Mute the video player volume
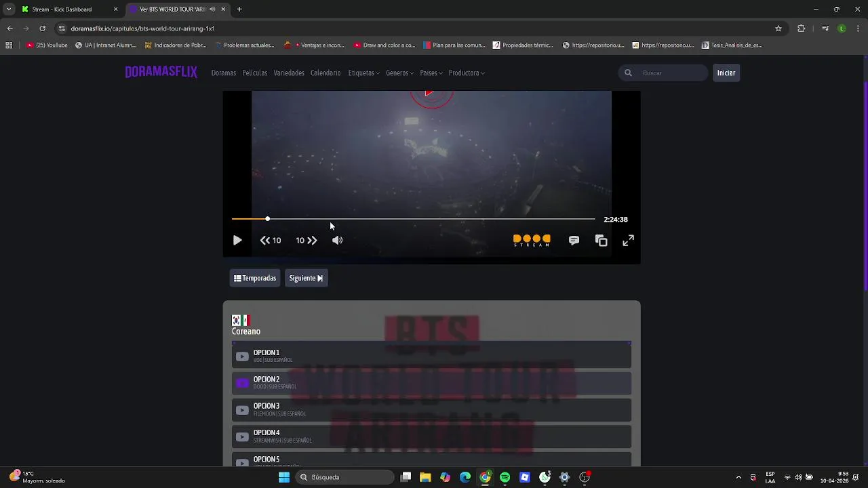The width and height of the screenshot is (868, 488). pyautogui.click(x=337, y=241)
